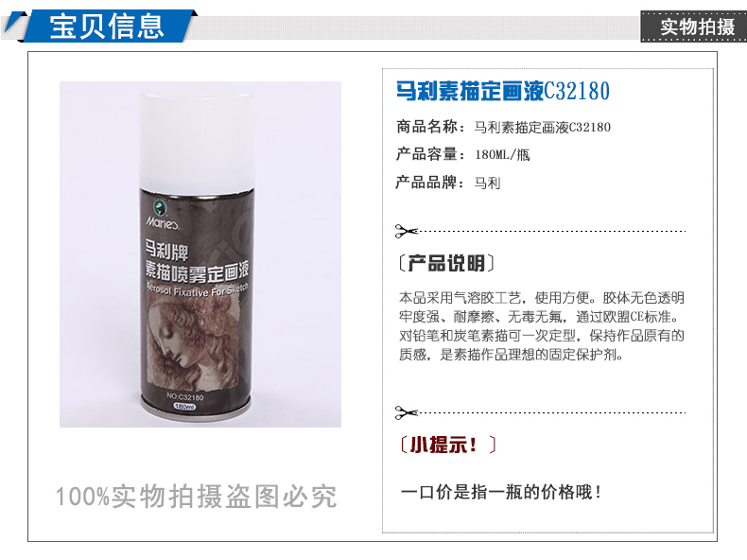Click the upper scissors divider icon
The height and width of the screenshot is (560, 747).
point(406,231)
